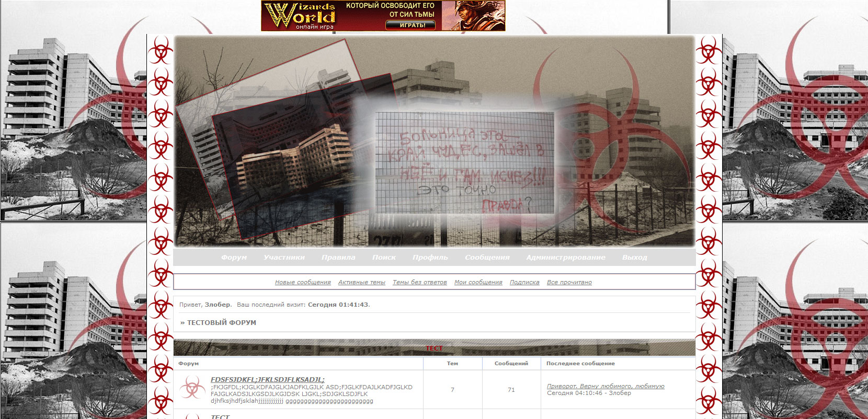Open the ТЕСТ forum link in second row
Screen dimensions: 868x419
220,417
